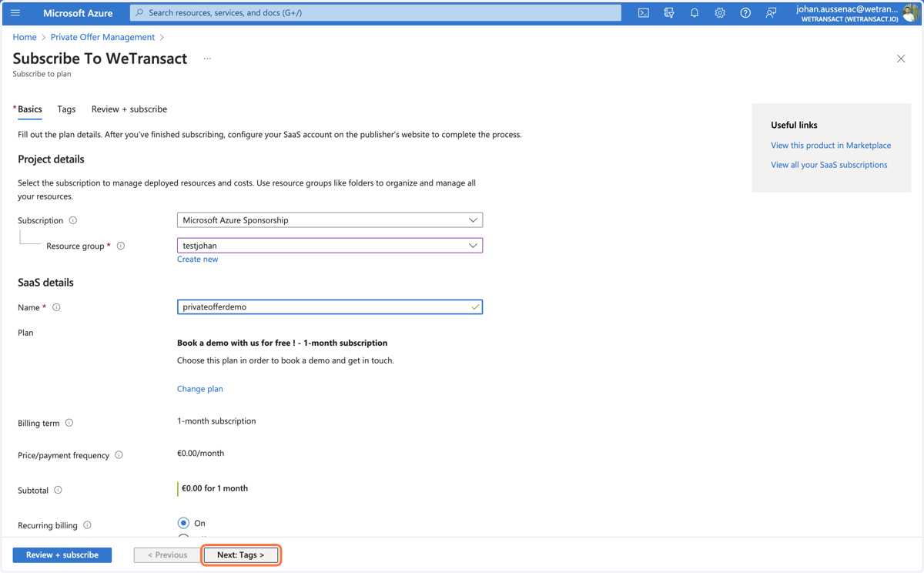Expand the Subscription dropdown
The width and height of the screenshot is (924, 573).
point(330,220)
